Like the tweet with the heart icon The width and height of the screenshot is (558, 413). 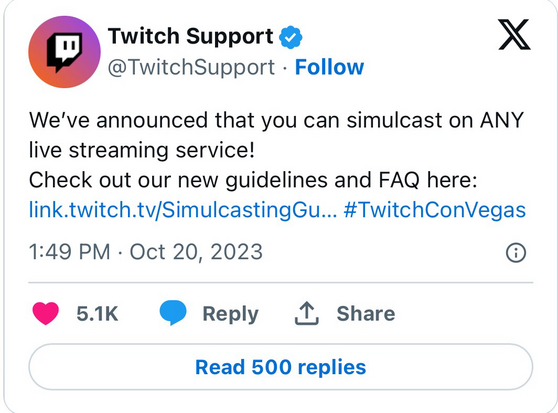tap(46, 313)
